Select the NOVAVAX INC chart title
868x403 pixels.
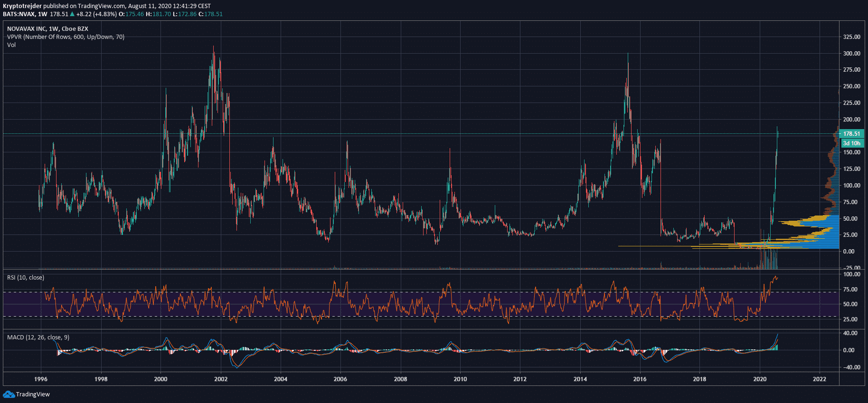pyautogui.click(x=47, y=28)
